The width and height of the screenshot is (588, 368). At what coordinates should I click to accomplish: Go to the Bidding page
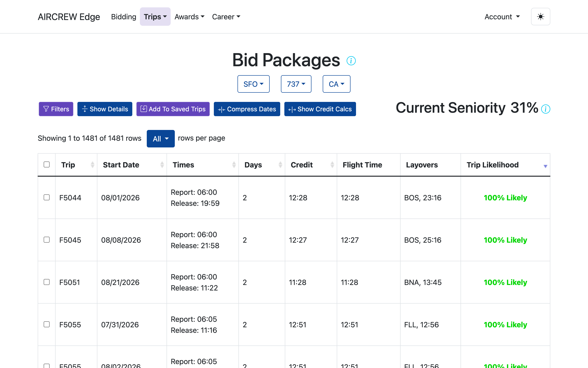point(123,17)
